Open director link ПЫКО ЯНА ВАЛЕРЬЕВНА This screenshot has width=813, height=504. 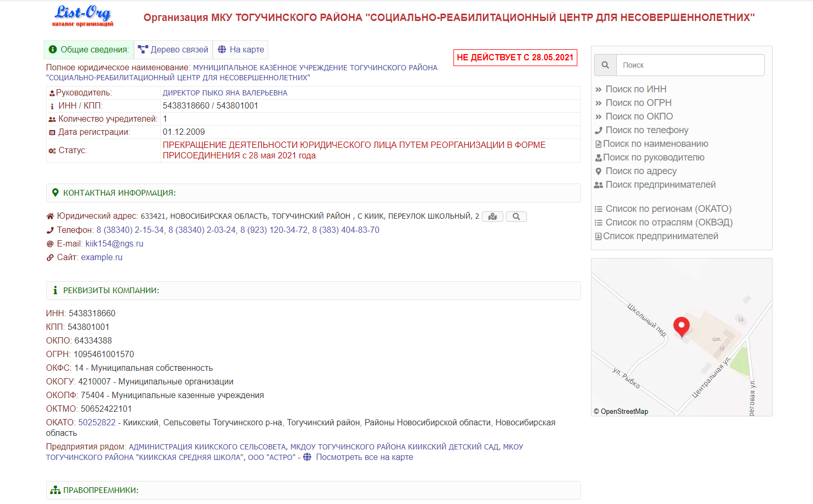(x=225, y=93)
